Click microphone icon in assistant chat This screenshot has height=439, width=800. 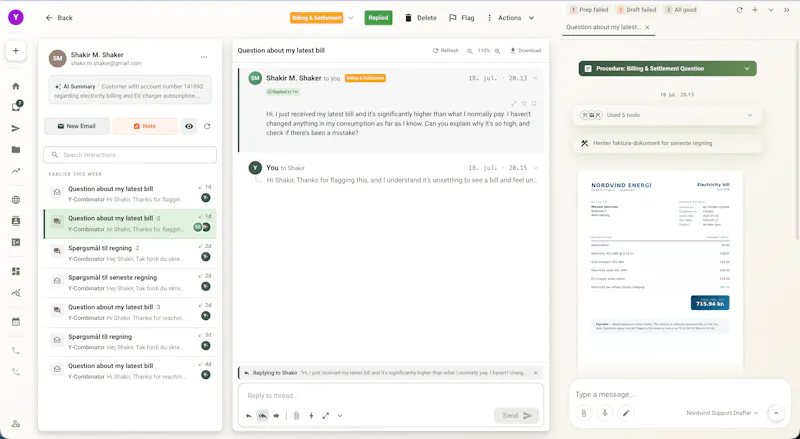(x=605, y=413)
